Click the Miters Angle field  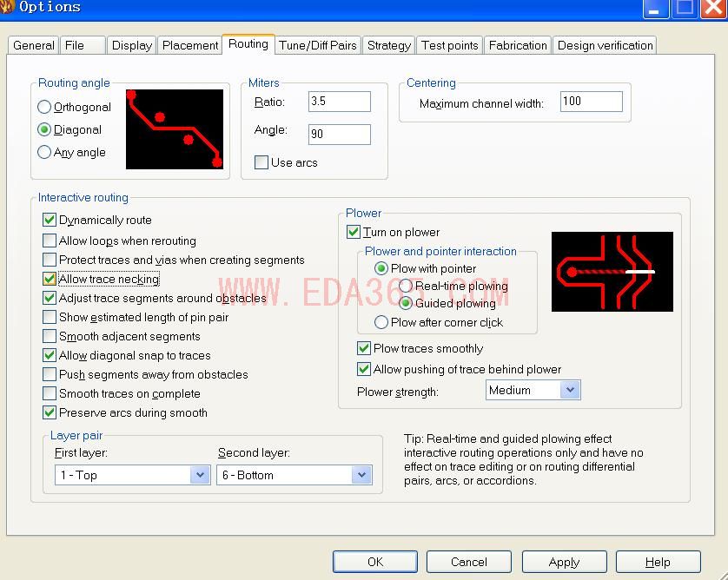(340, 134)
